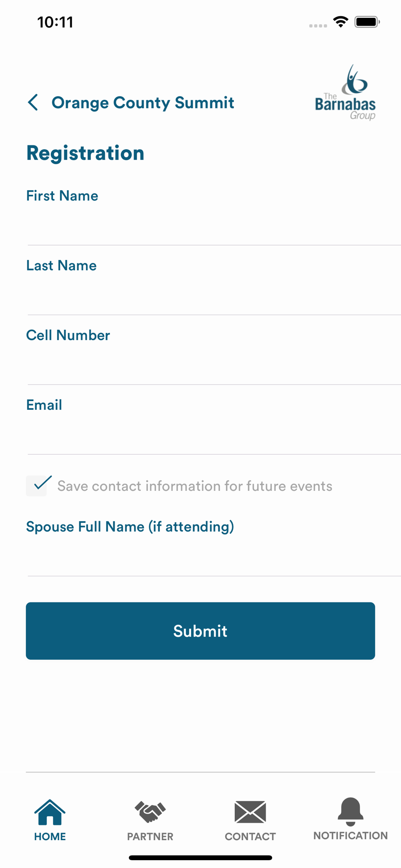Select the CONTACT tab label
This screenshot has width=401, height=868.
coord(250,836)
